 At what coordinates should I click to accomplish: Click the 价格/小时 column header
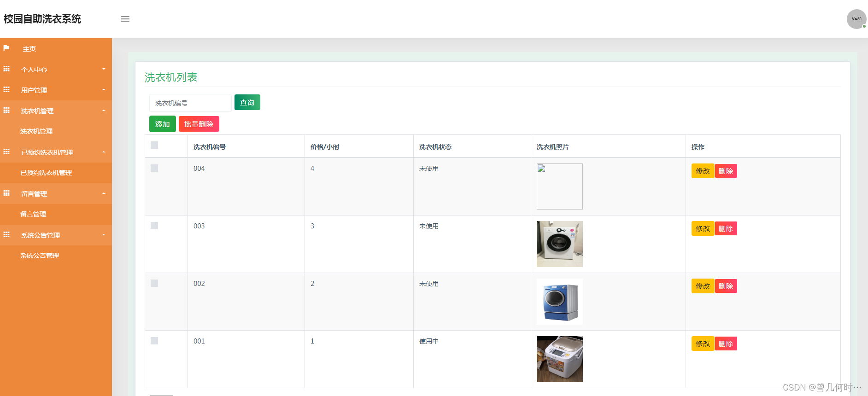pyautogui.click(x=325, y=147)
